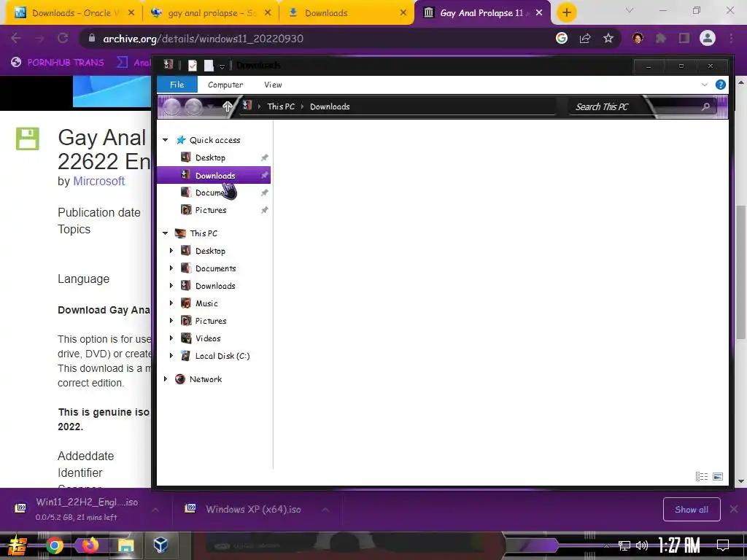The width and height of the screenshot is (747, 560).
Task: Collapse the This PC tree node
Action: pos(166,233)
